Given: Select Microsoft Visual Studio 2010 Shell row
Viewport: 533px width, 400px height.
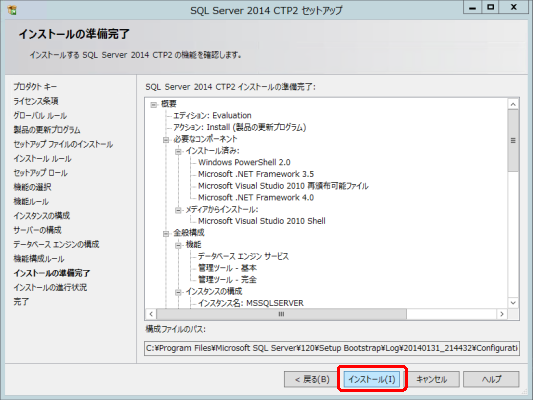Looking at the screenshot, I should click(262, 221).
